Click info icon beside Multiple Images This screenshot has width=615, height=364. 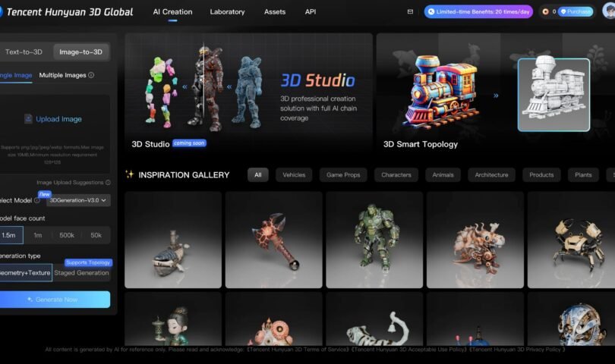coord(91,75)
